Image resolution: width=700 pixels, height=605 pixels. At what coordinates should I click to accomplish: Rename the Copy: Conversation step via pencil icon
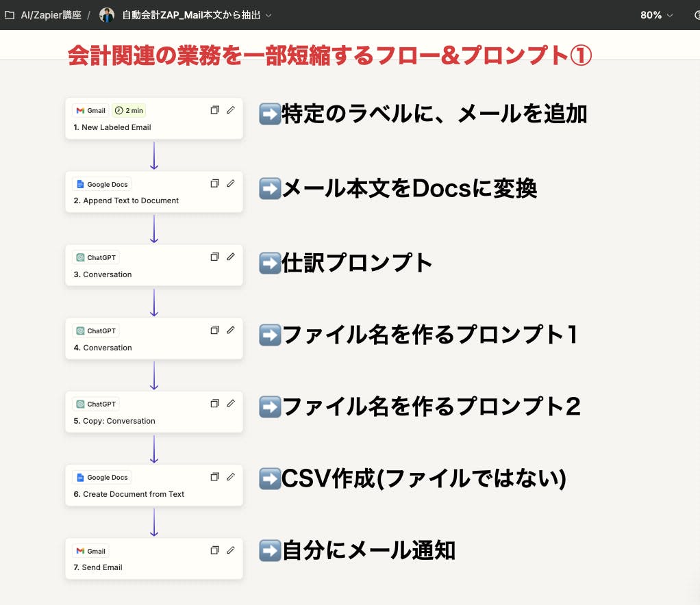(x=231, y=404)
